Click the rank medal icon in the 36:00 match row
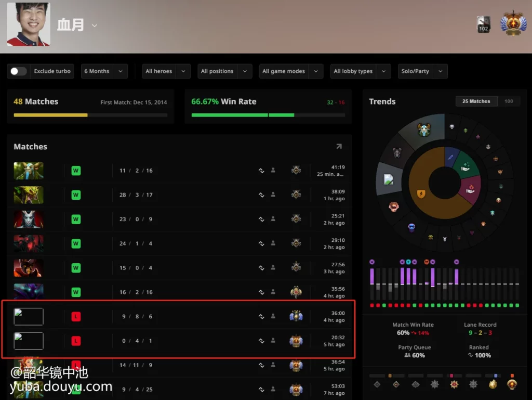 pyautogui.click(x=296, y=316)
